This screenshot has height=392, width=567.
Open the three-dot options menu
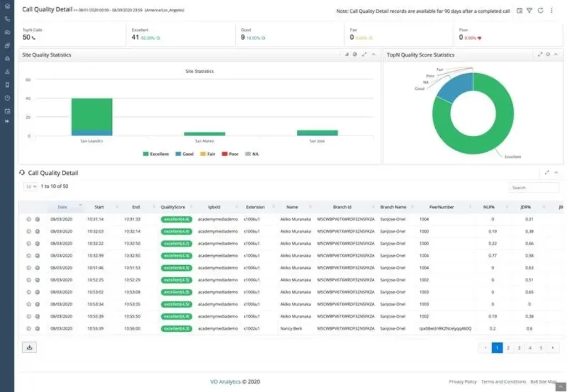click(551, 10)
